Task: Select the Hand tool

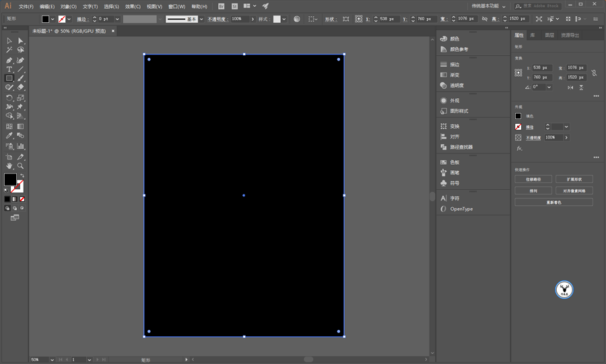Action: point(9,166)
